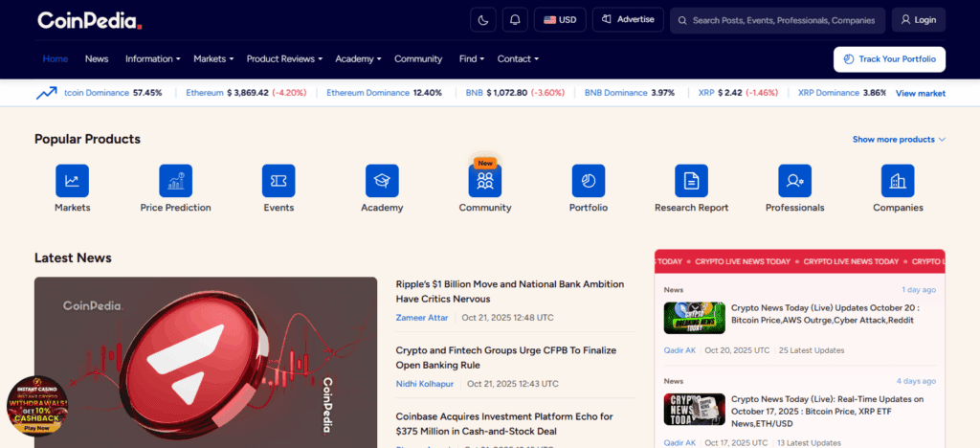Screen dimensions: 980x448
Task: Click XRP price in the ticker
Action: pyautogui.click(x=738, y=93)
